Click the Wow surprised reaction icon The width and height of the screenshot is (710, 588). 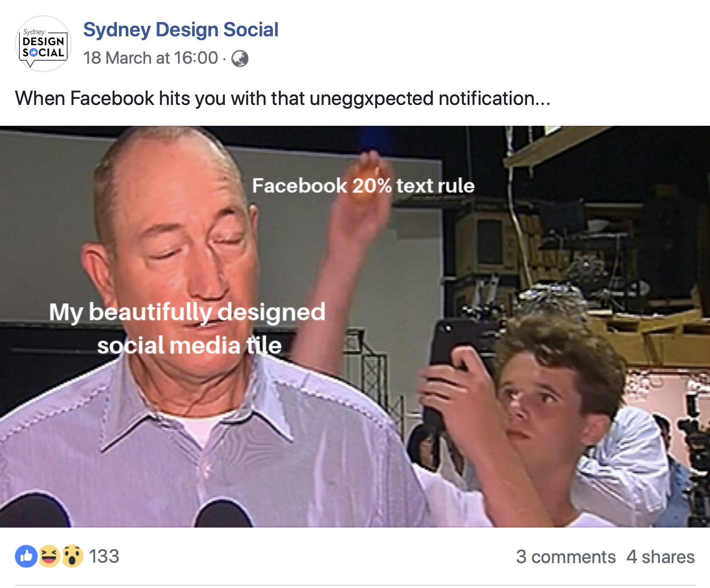pyautogui.click(x=73, y=556)
